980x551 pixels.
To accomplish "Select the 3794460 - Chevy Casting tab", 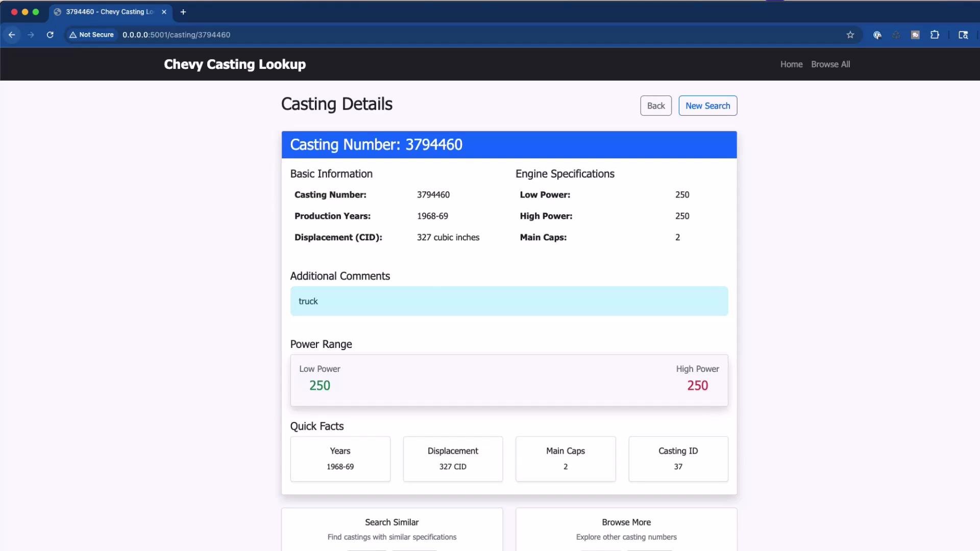I will 111,12.
